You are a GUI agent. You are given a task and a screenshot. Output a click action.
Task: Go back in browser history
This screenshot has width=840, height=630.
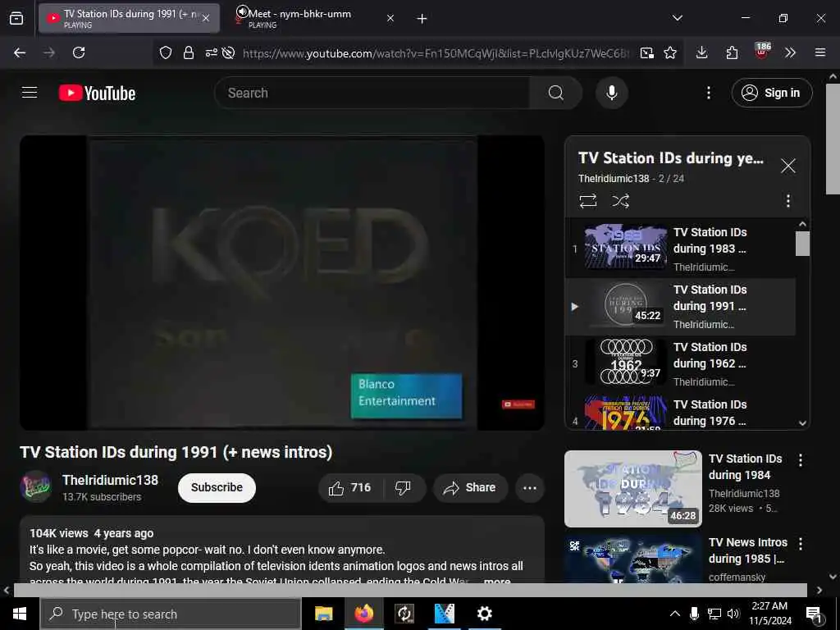click(20, 52)
